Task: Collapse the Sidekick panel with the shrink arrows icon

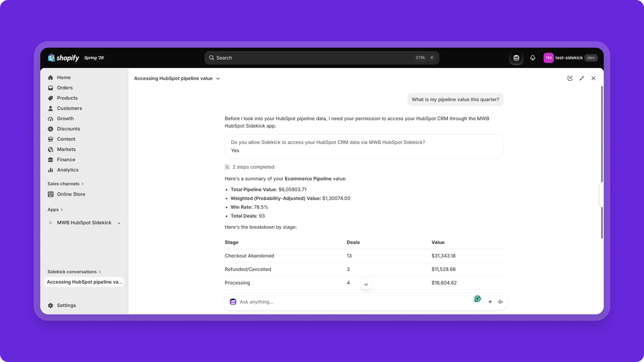Action: (582, 78)
